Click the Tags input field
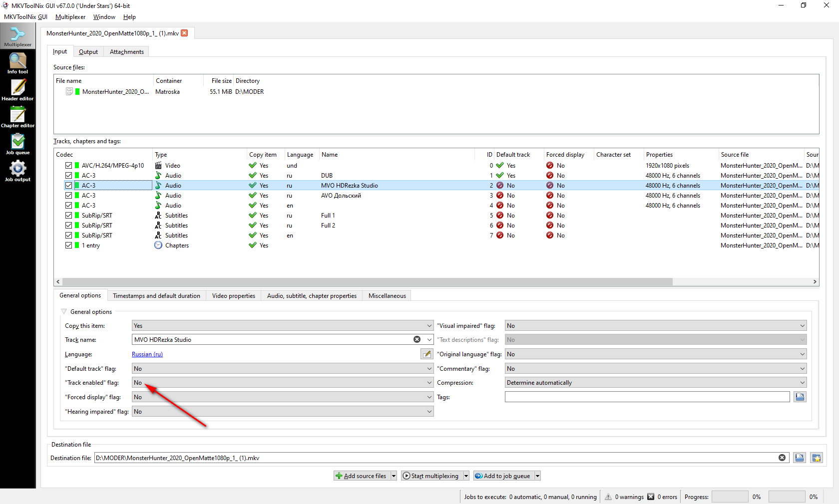 coord(647,397)
